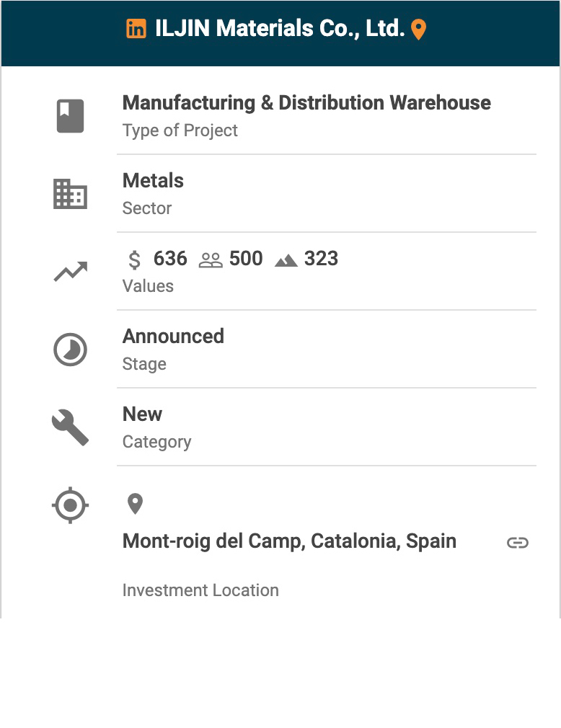This screenshot has height=728, width=561.
Task: Click the gray location pin marker
Action: (x=135, y=504)
